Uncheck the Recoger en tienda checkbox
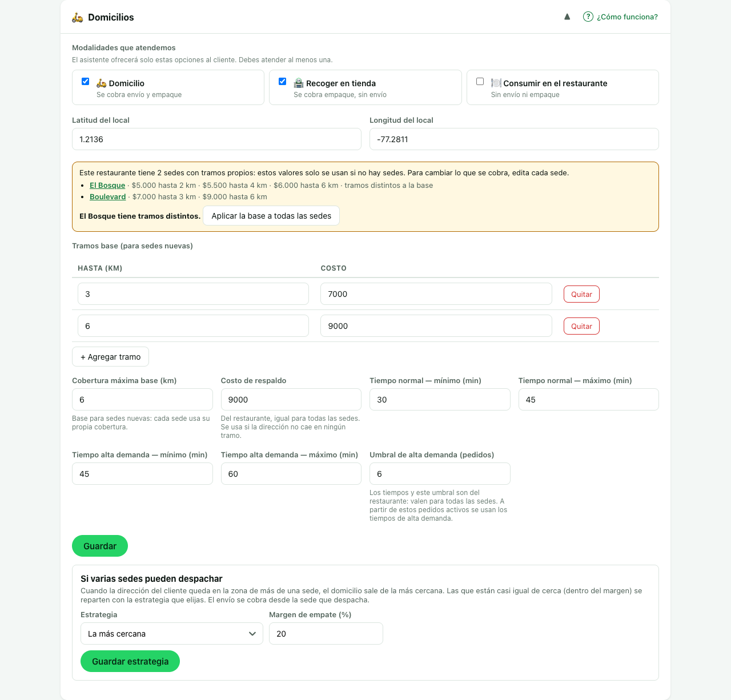The image size is (731, 700). pyautogui.click(x=282, y=81)
